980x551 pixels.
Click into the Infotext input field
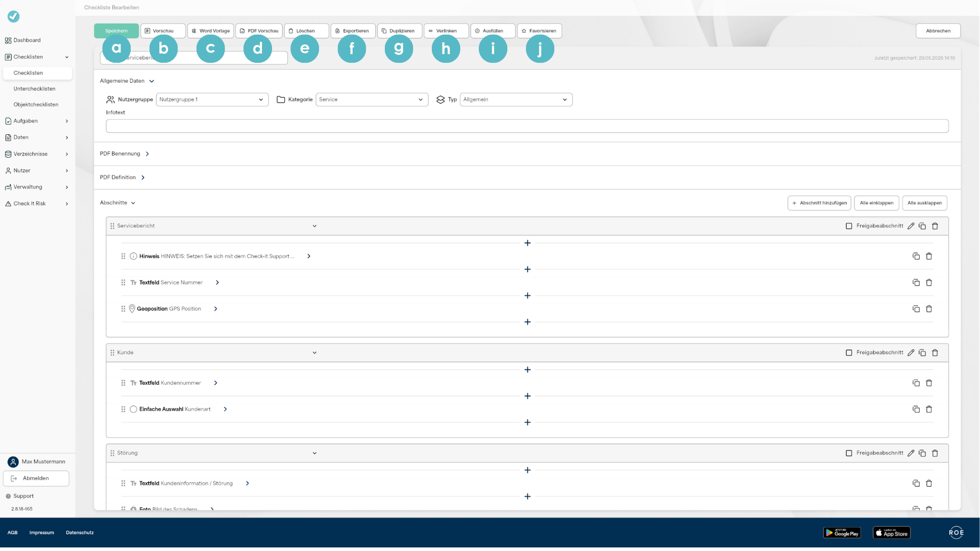coord(527,126)
